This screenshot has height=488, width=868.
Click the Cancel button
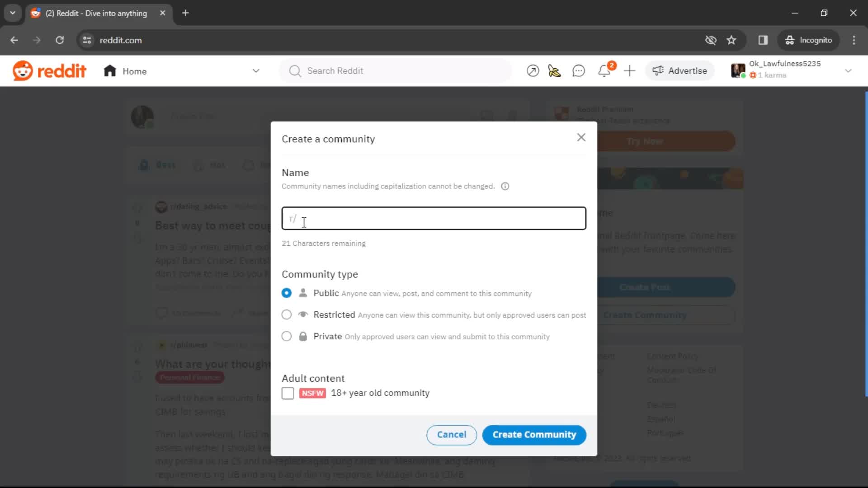(452, 434)
